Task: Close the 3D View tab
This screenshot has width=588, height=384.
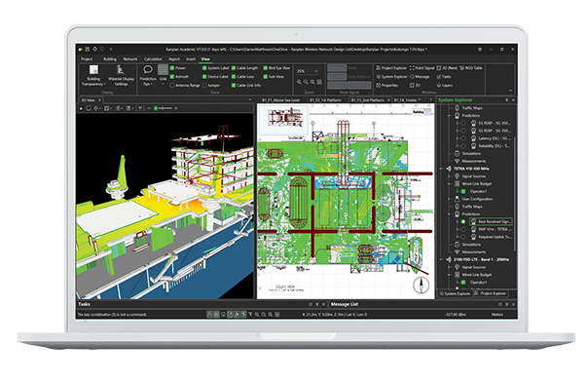Action: pos(99,100)
